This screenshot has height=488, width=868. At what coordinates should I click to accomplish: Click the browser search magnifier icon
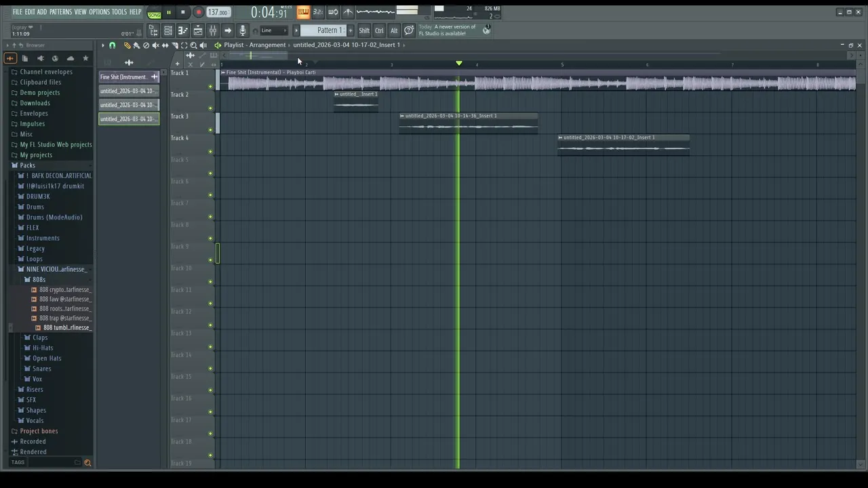click(87, 463)
